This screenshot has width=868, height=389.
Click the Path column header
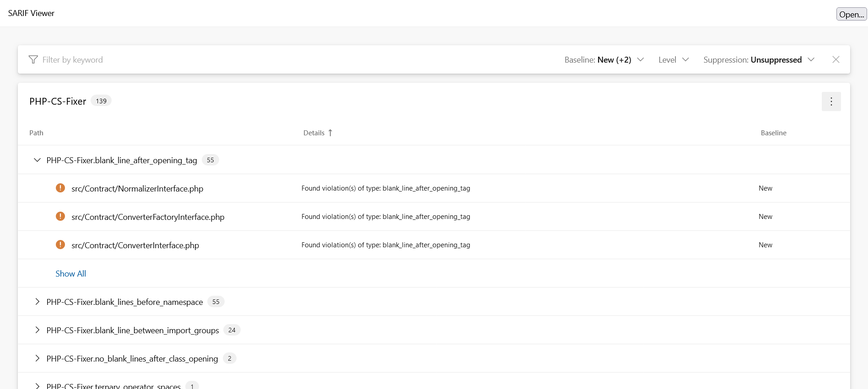(x=36, y=133)
